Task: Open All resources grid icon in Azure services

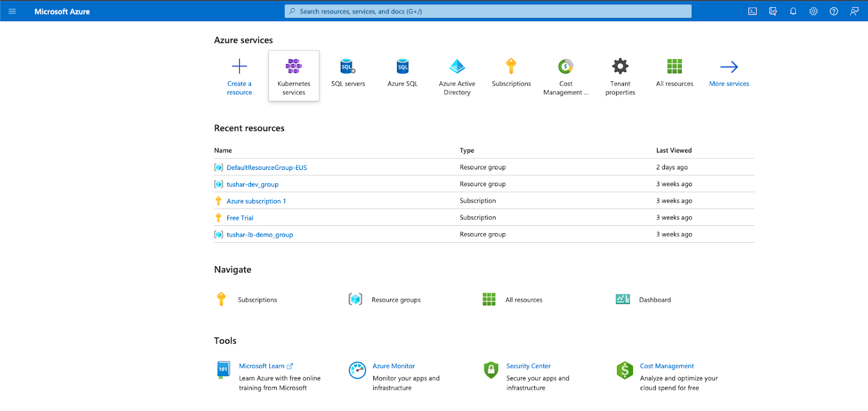Action: pyautogui.click(x=675, y=66)
